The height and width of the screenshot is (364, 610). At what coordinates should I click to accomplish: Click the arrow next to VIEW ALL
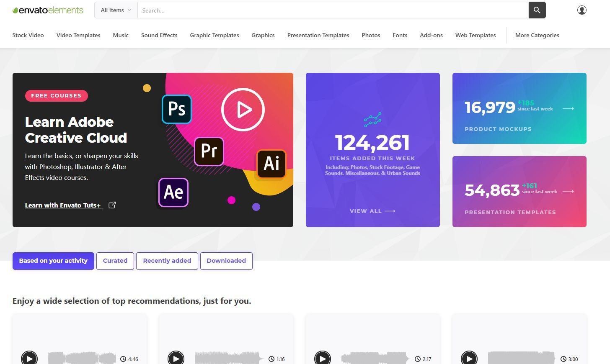(x=390, y=211)
